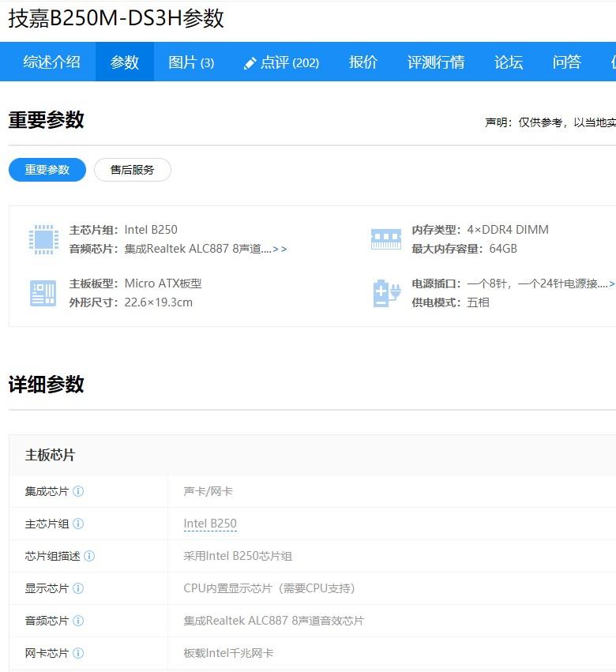Expand the truncated 音频芯片 text arrows
Screen dimensions: 616x672
click(280, 249)
